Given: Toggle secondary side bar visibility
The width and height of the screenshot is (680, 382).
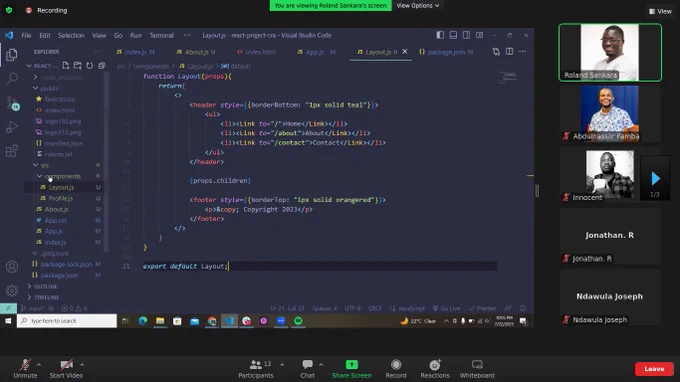Looking at the screenshot, I should [x=466, y=35].
